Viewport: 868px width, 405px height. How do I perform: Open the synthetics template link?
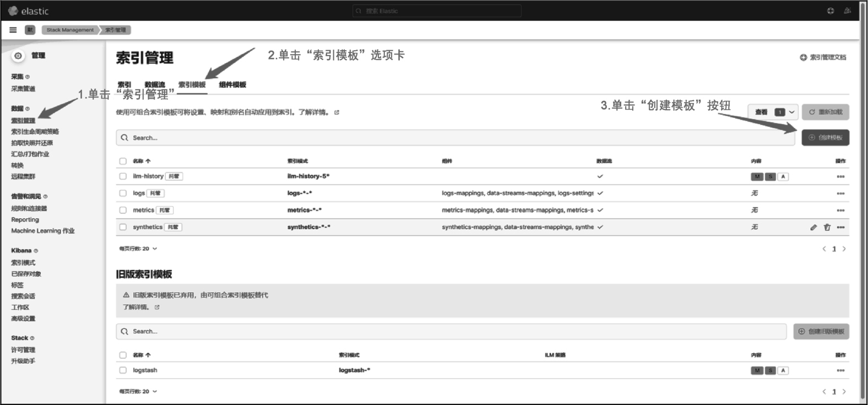(x=148, y=227)
